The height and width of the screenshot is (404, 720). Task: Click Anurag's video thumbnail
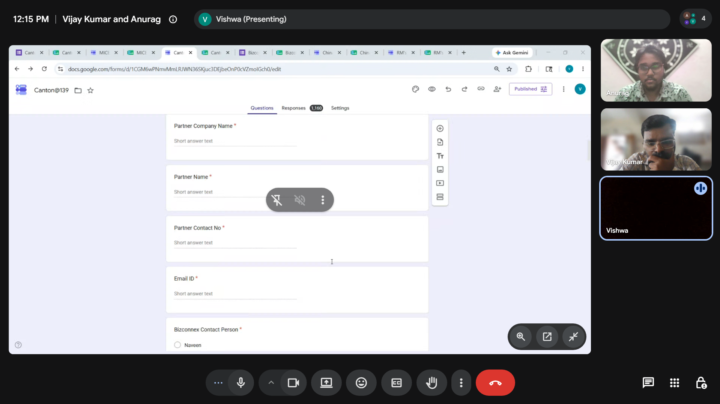(656, 70)
